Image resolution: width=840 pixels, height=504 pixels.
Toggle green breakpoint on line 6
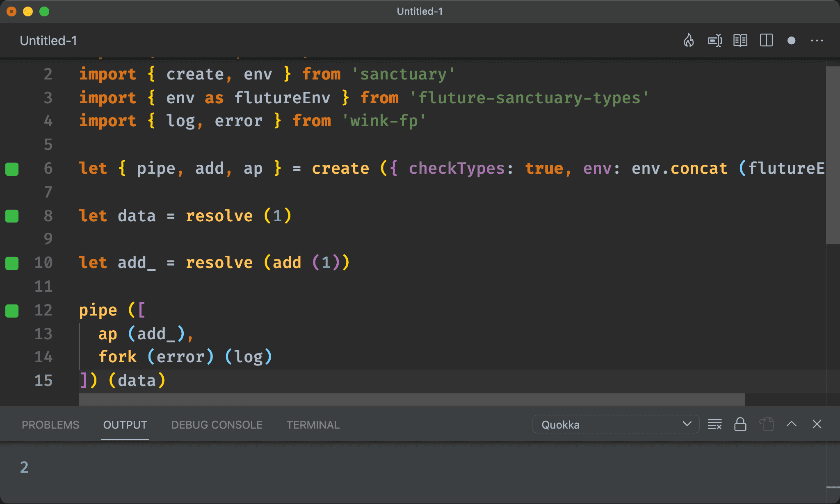[x=13, y=168]
